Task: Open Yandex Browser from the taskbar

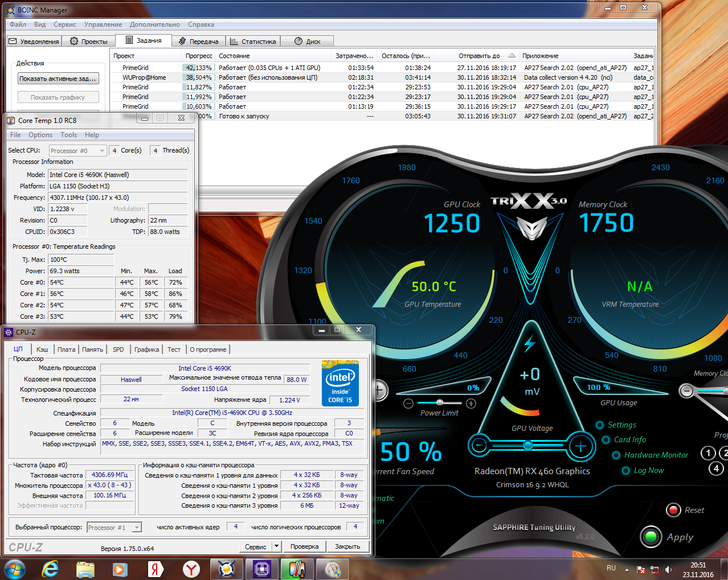Action: pos(191,569)
